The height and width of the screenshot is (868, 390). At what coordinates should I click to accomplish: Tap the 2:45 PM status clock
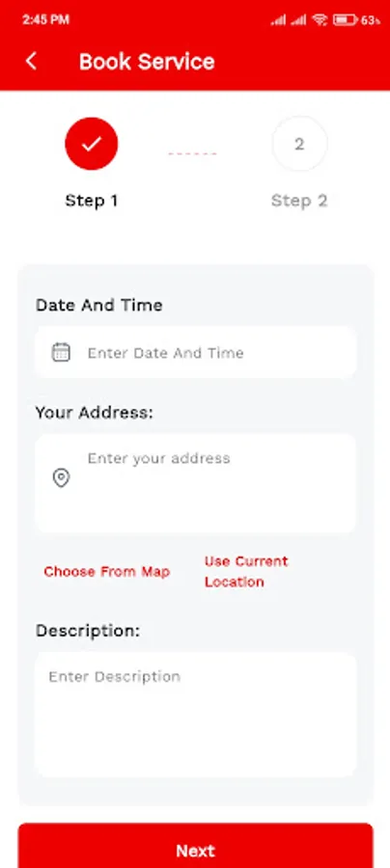[46, 20]
